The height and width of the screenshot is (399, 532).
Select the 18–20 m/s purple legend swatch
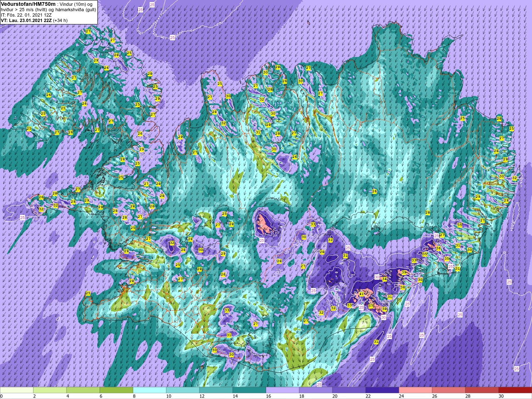[316, 390]
